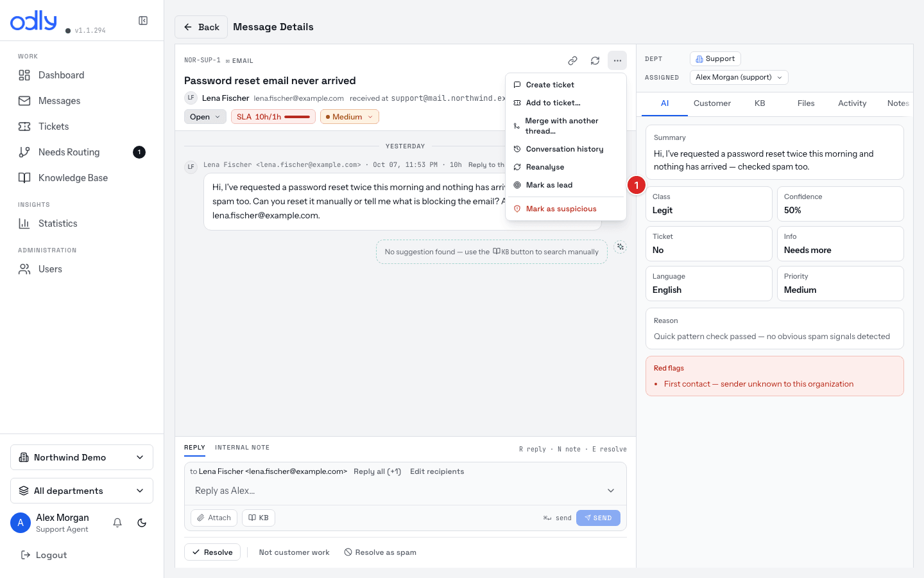Click Resolve as spam
Image resolution: width=924 pixels, height=578 pixels.
pyautogui.click(x=380, y=552)
